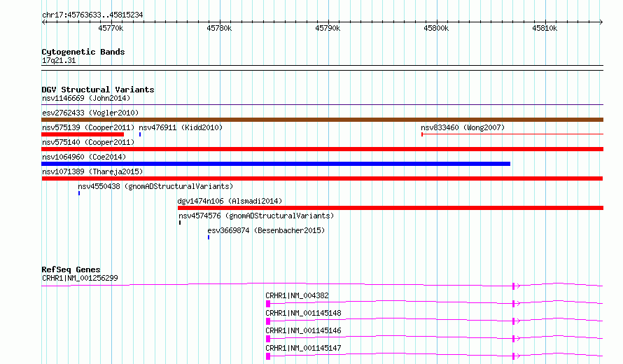Viewport: 623px width, 364px height.
Task: Click the 45800k ruler tick label
Action: pos(436,28)
